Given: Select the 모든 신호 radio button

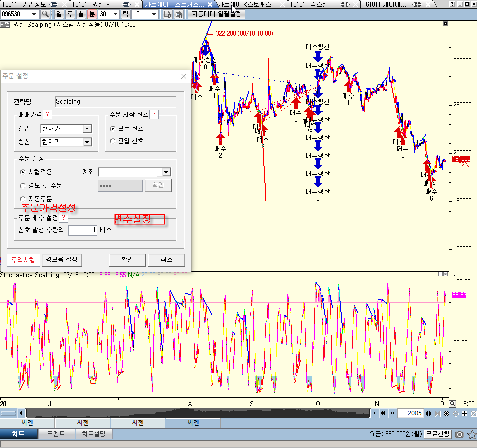Looking at the screenshot, I should pos(113,128).
